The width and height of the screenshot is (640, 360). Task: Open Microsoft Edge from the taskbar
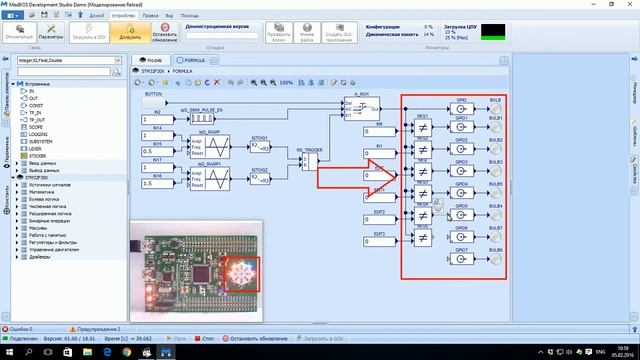(107, 352)
